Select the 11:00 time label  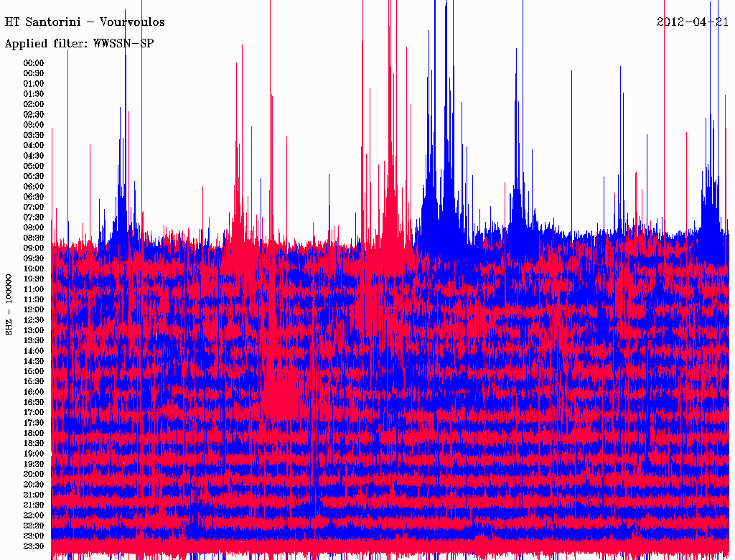pos(34,289)
